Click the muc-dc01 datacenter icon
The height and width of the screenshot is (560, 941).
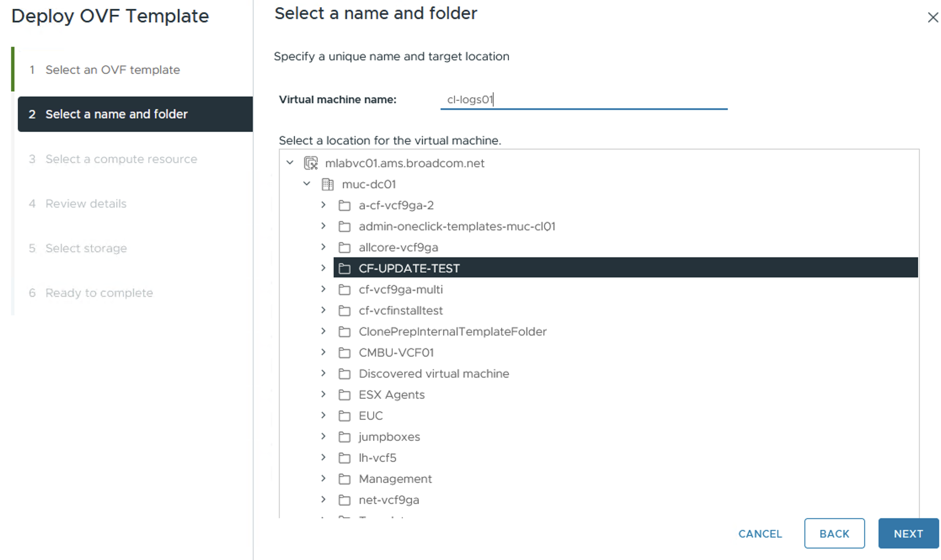point(327,184)
